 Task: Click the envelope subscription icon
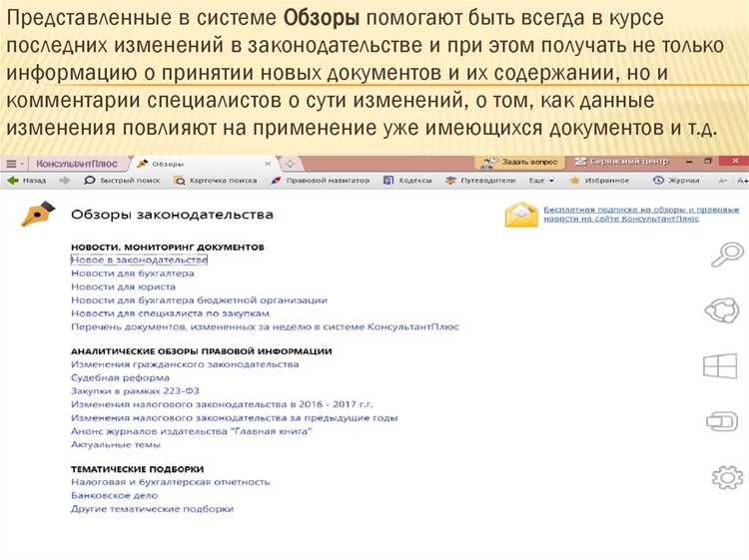click(521, 215)
